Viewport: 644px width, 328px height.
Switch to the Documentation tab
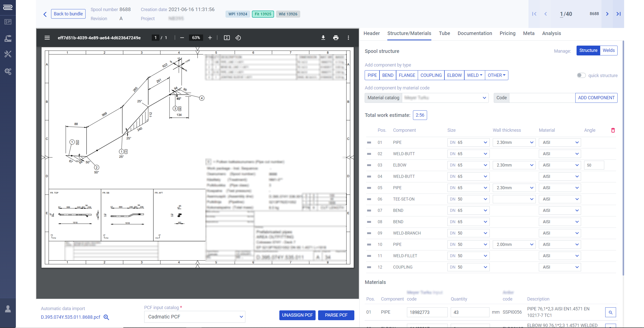[x=475, y=34]
